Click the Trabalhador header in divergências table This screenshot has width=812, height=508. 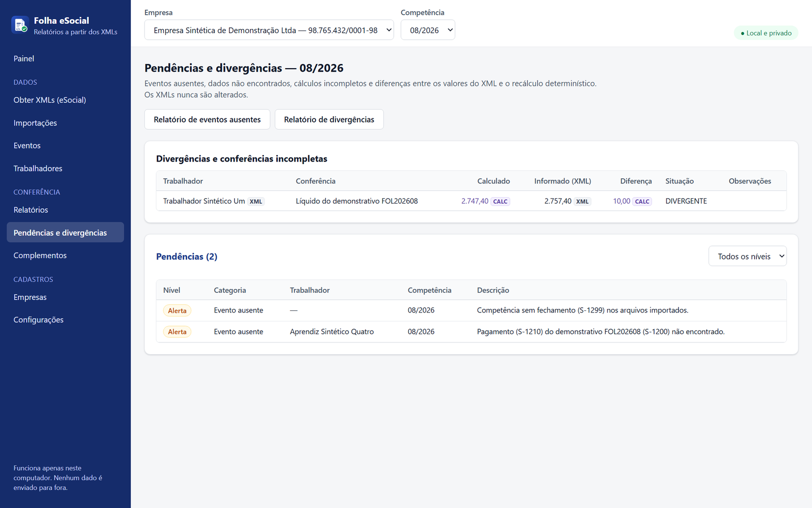tap(183, 181)
